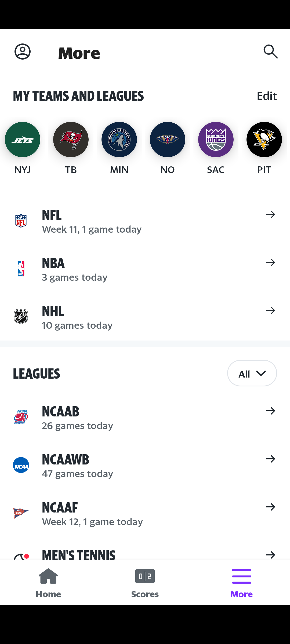
Task: Open the Tampa Bay Buccaneers team logo
Action: pos(71,140)
